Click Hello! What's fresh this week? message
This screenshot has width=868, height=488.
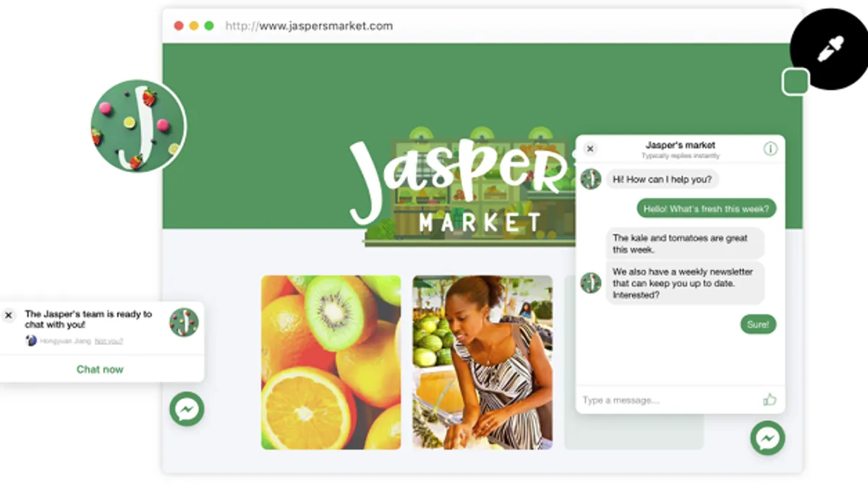click(x=706, y=209)
